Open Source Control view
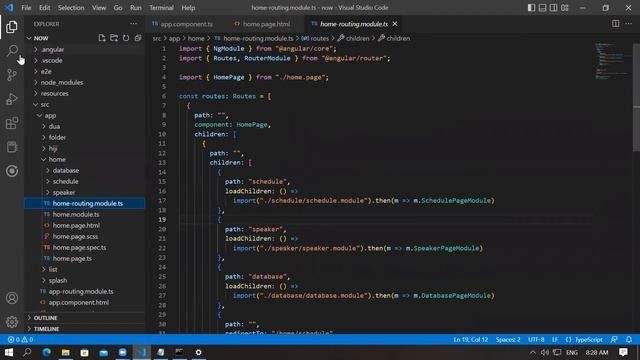This screenshot has width=640, height=360. tap(12, 75)
